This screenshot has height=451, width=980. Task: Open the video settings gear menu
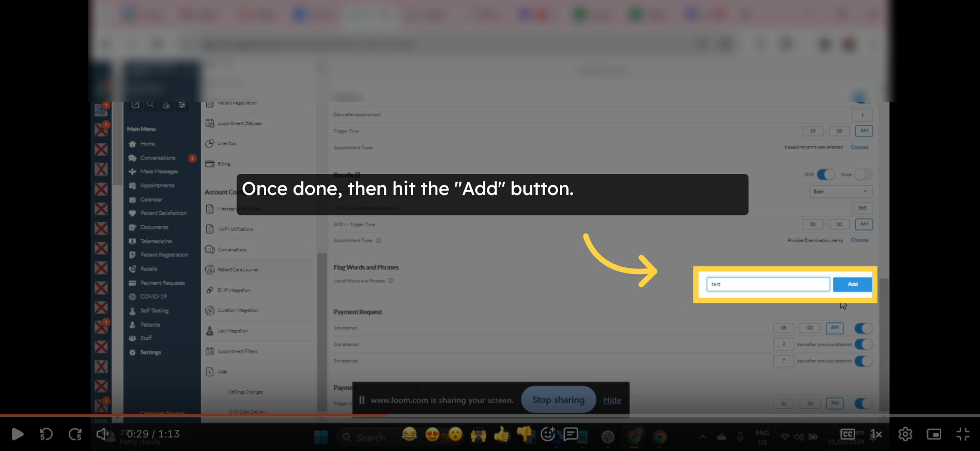tap(905, 434)
